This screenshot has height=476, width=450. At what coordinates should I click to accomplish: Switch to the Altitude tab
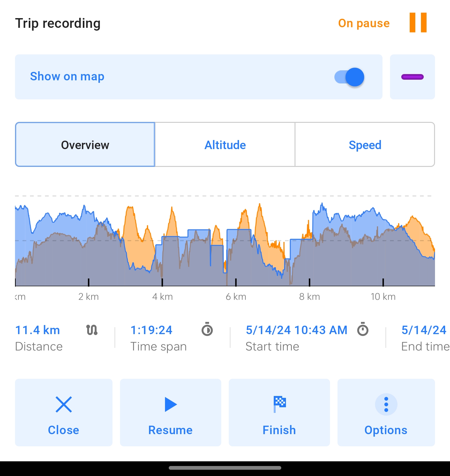[x=225, y=144]
